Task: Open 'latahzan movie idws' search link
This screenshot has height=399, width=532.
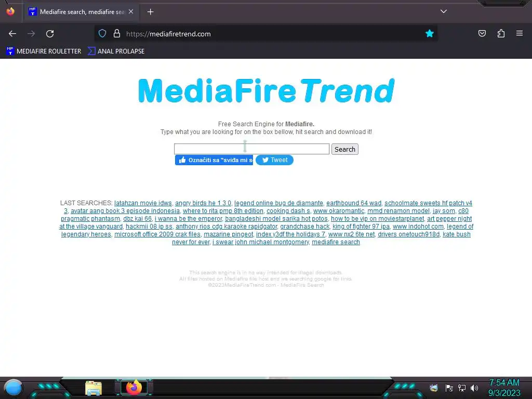Action: [143, 203]
